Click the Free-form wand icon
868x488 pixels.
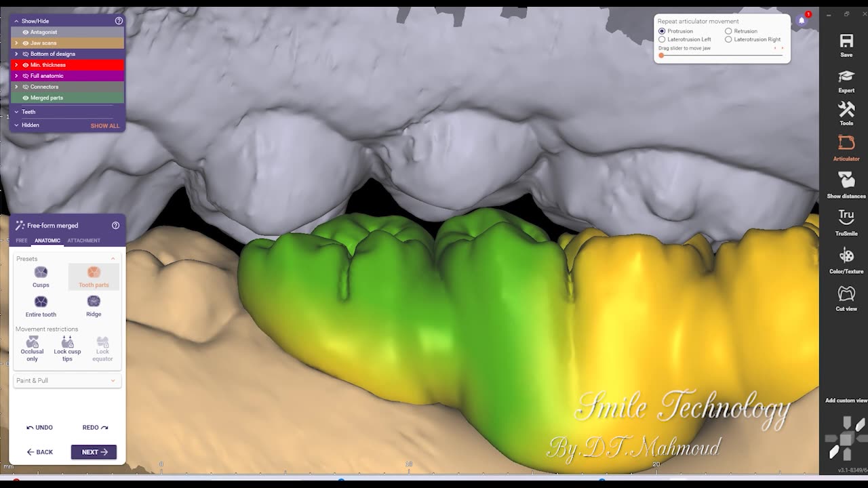[20, 226]
